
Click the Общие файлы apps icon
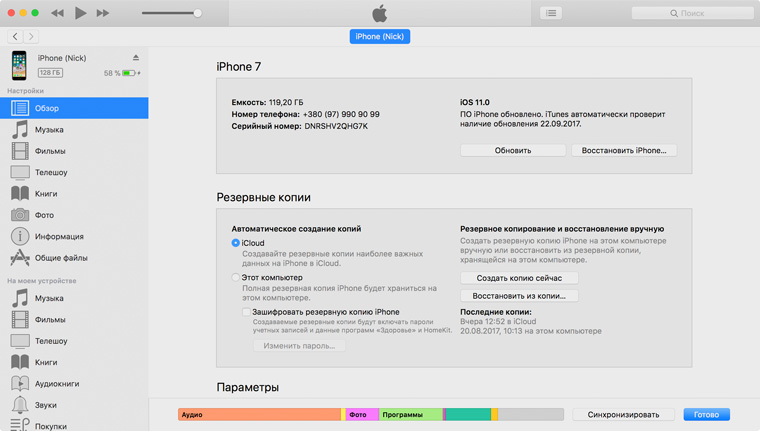pos(20,257)
